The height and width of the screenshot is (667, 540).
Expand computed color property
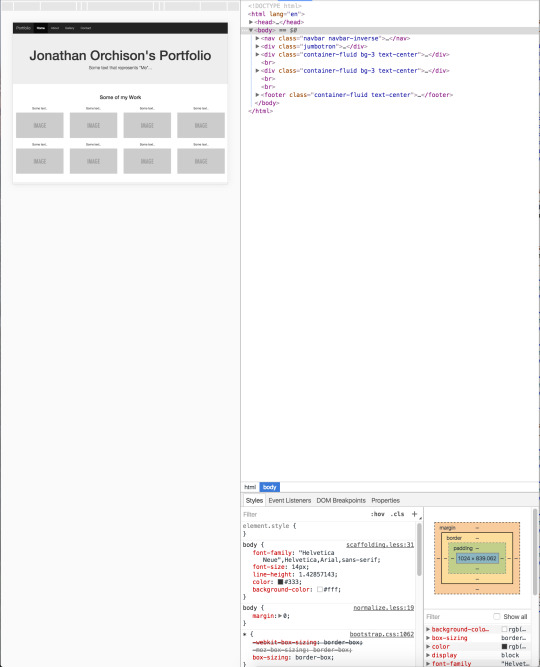[428, 647]
